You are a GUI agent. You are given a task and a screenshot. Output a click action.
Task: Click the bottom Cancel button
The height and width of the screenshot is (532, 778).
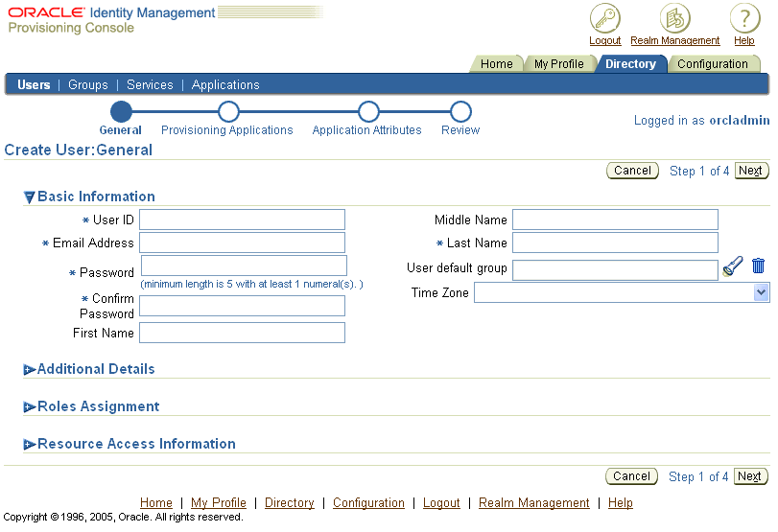[632, 476]
